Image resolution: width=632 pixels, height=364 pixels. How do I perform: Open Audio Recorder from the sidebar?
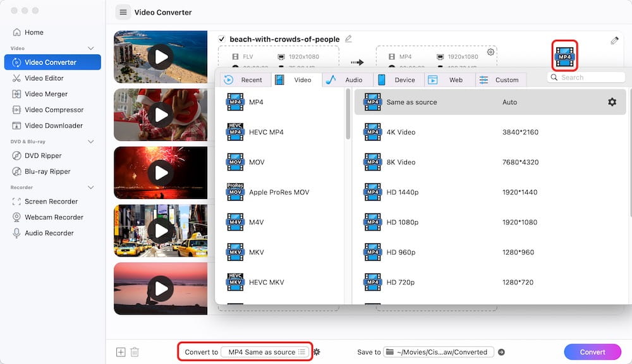(x=43, y=233)
